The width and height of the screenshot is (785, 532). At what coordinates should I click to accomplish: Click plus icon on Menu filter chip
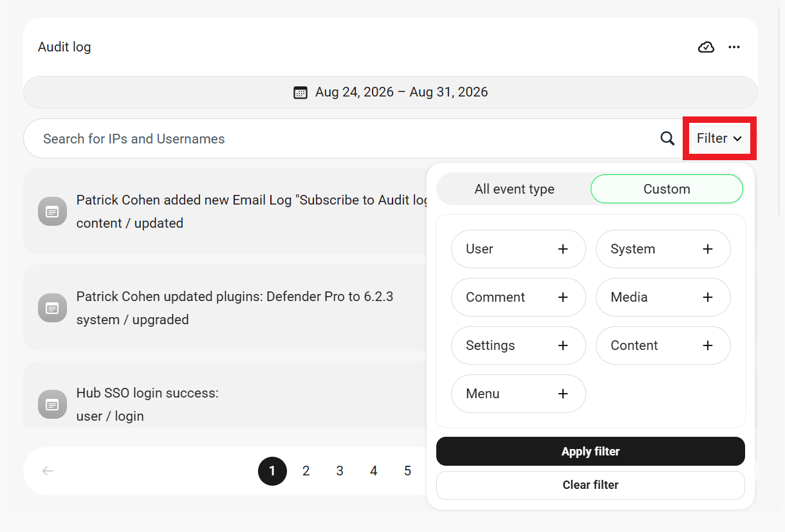563,394
